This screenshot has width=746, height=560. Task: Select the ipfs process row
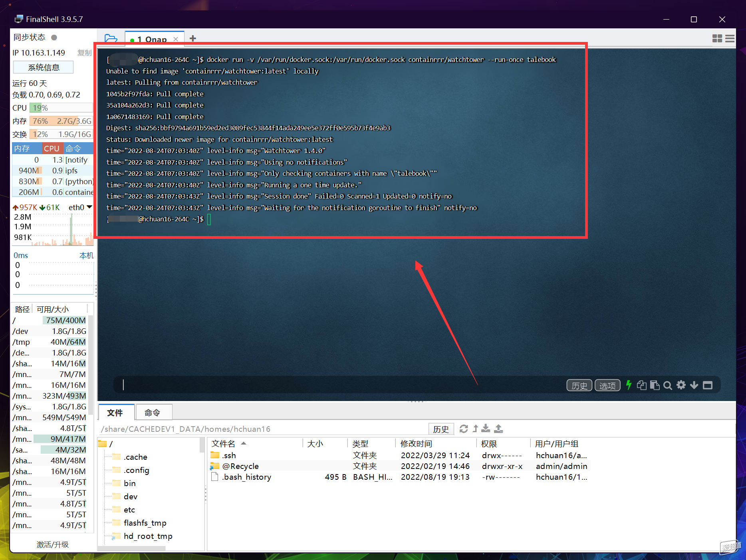(x=53, y=171)
